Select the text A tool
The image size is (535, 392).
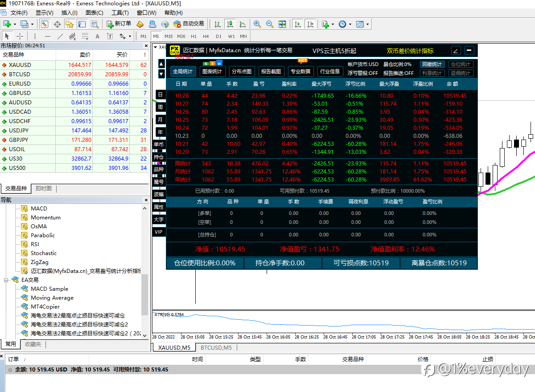pyautogui.click(x=98, y=36)
